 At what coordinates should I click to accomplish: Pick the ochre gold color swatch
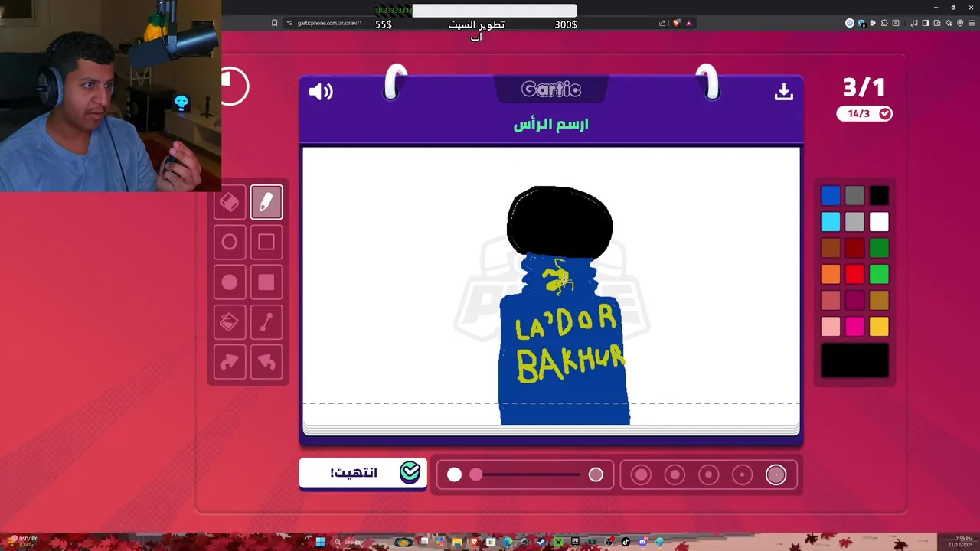click(879, 301)
